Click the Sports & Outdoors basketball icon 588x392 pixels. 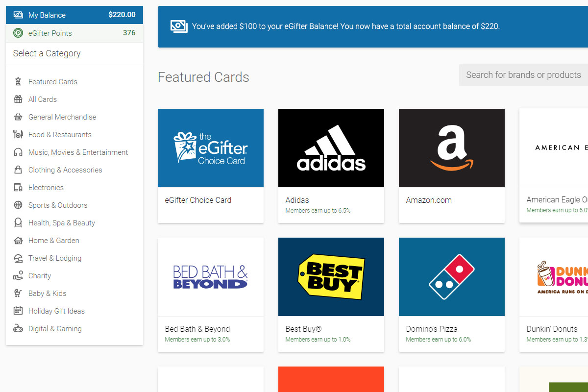[18, 205]
